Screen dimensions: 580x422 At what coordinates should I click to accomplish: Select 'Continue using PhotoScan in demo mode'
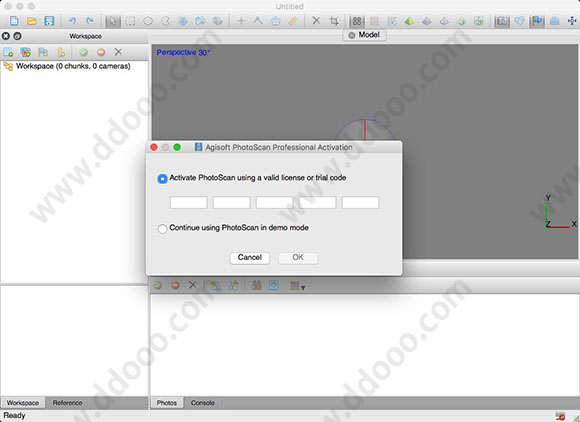(162, 229)
